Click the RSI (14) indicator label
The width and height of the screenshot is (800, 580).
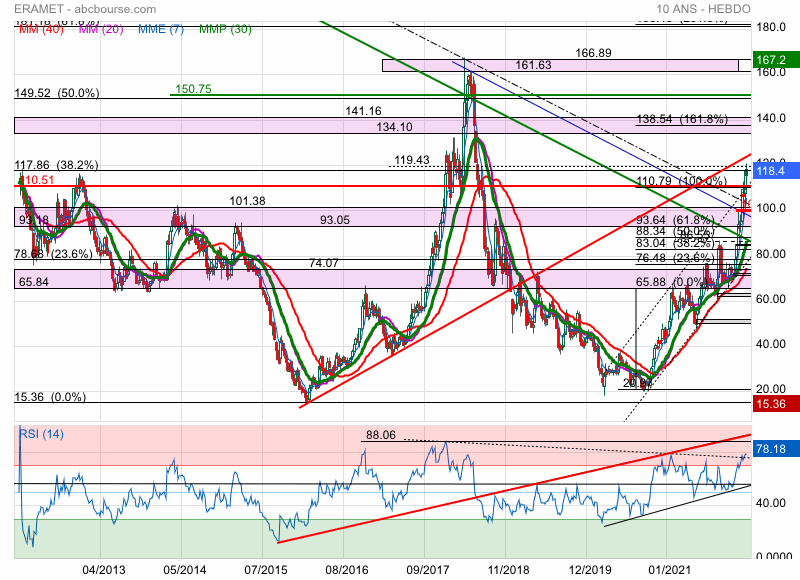(41, 434)
